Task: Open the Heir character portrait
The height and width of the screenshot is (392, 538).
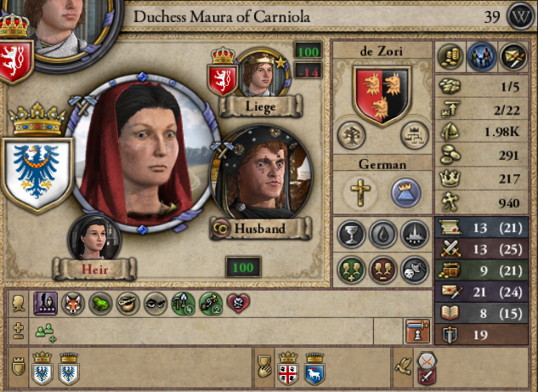Action: click(94, 237)
